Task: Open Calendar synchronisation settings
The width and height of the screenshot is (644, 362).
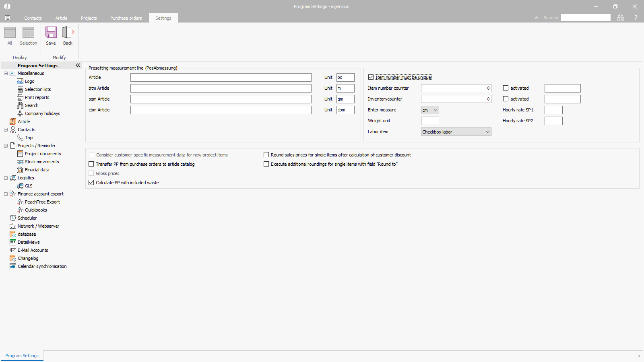Action: [x=42, y=266]
